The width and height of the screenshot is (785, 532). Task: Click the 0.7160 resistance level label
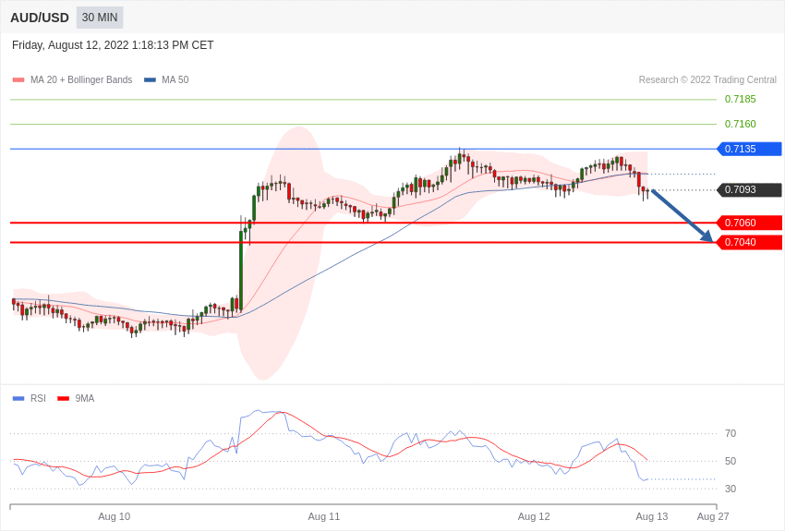click(x=740, y=124)
